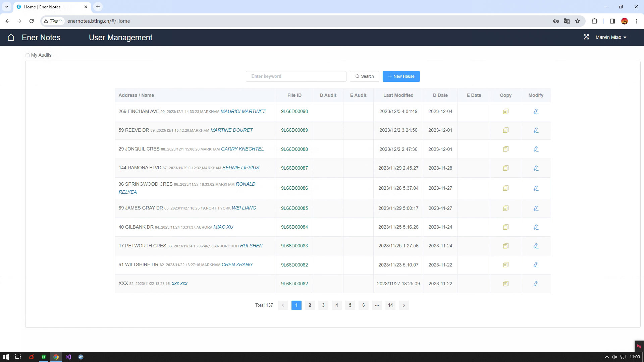Viewport: 644px width, 362px height.
Task: Modify the 40 GILBANK DR entry
Action: click(x=536, y=227)
